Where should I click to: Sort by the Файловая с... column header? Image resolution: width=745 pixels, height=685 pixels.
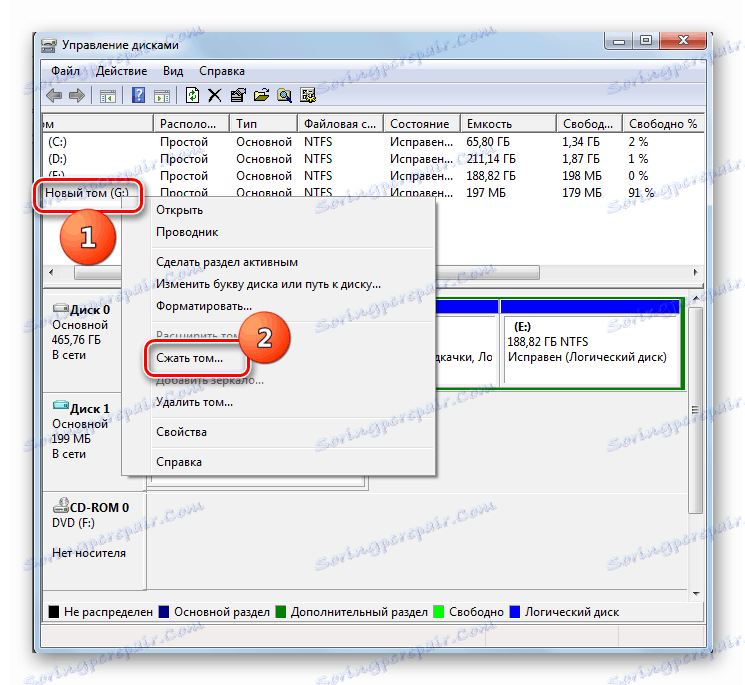[341, 124]
